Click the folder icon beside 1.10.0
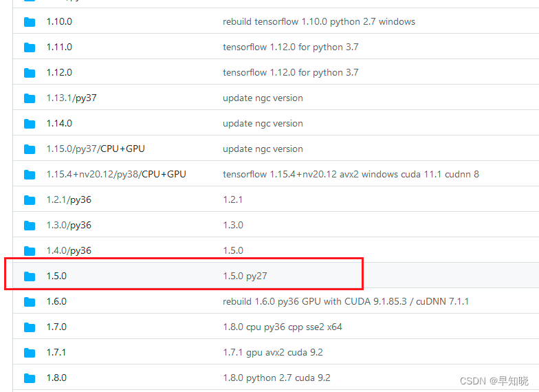 [30, 22]
